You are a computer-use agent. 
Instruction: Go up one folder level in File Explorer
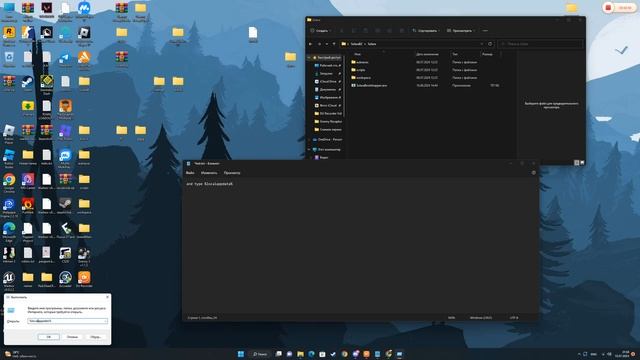[x=334, y=44]
